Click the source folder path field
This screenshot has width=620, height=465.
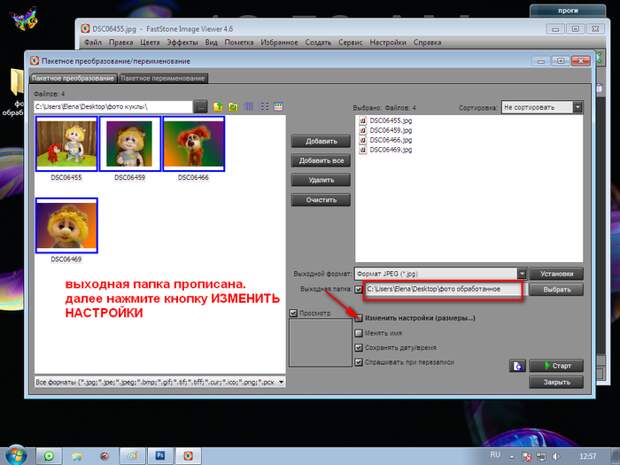click(x=113, y=107)
